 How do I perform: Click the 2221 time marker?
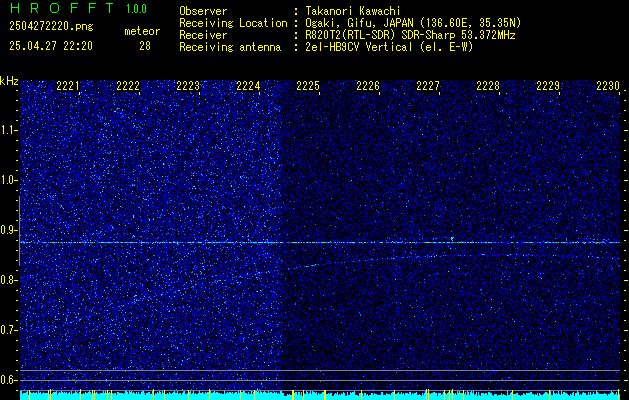pos(68,86)
